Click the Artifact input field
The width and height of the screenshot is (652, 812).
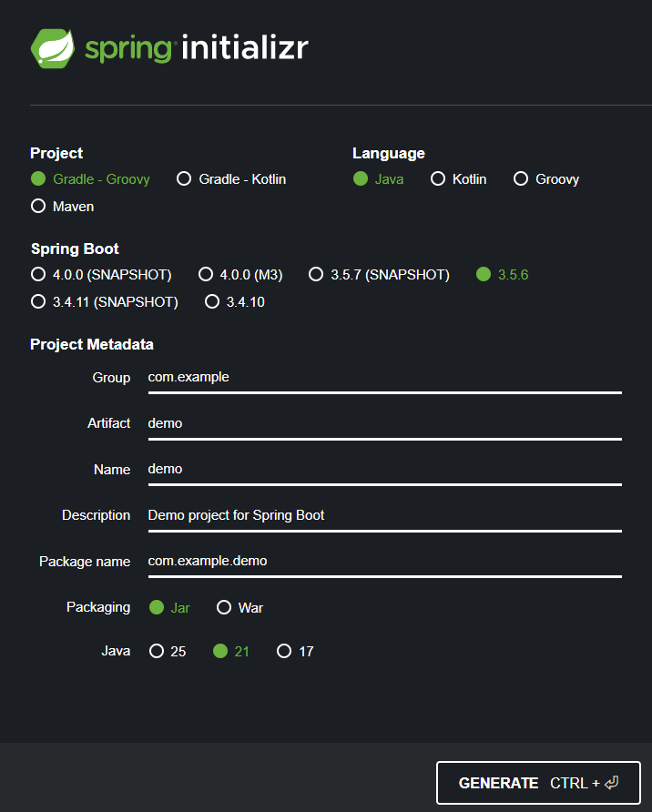pyautogui.click(x=385, y=424)
